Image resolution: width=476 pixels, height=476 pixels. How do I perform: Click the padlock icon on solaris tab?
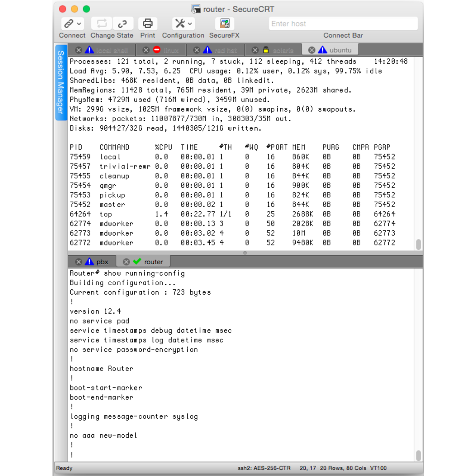click(266, 50)
